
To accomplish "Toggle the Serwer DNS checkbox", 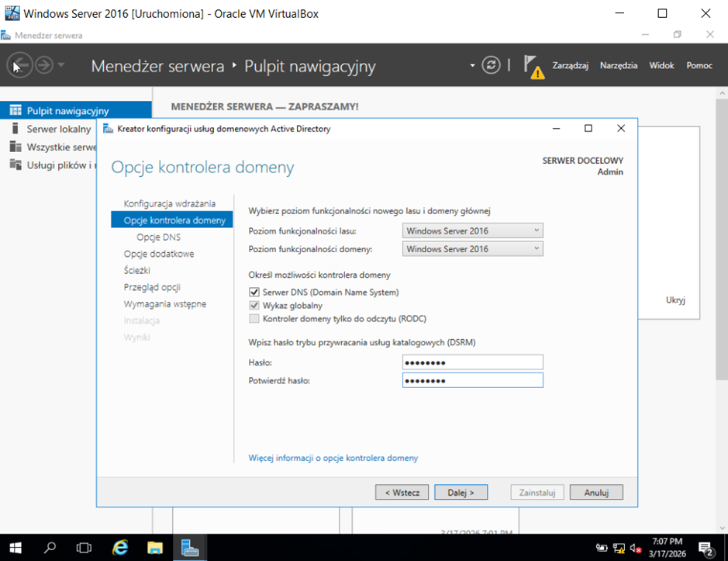I will tap(254, 293).
